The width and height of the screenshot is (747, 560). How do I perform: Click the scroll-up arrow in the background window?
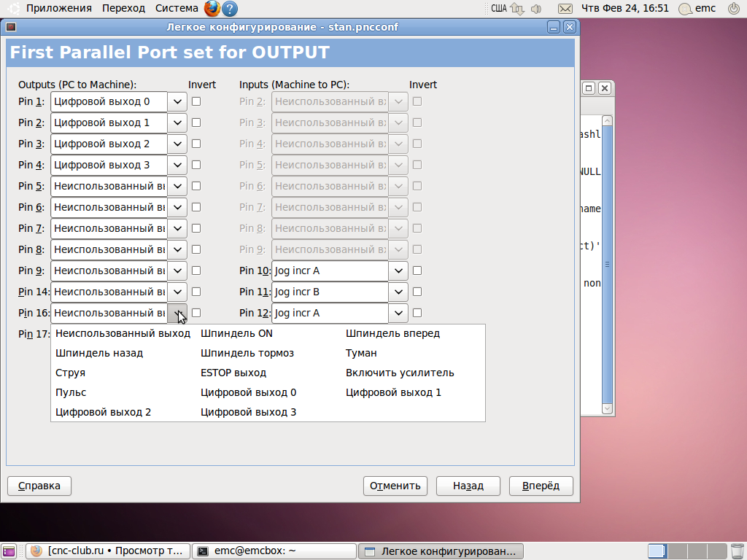(x=607, y=121)
